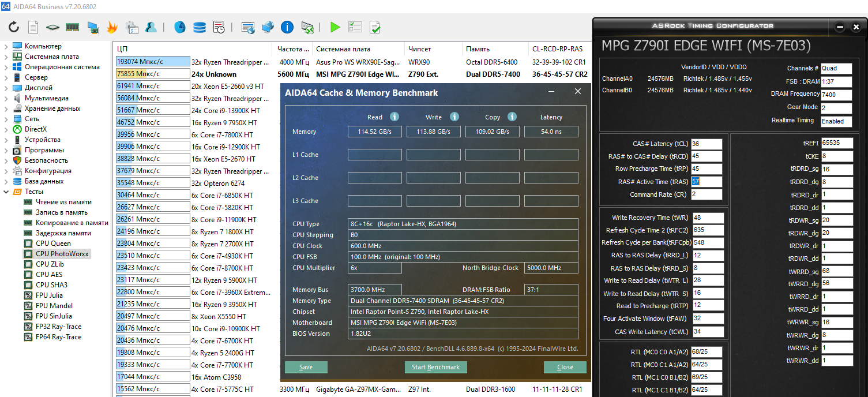Click the blue database stack toolbar icon

point(200,27)
